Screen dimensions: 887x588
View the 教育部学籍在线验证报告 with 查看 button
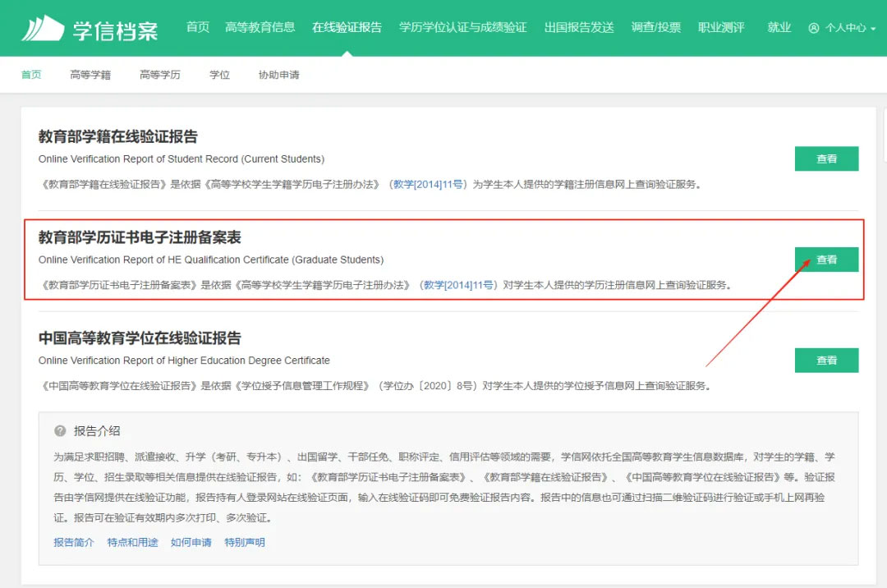826,159
